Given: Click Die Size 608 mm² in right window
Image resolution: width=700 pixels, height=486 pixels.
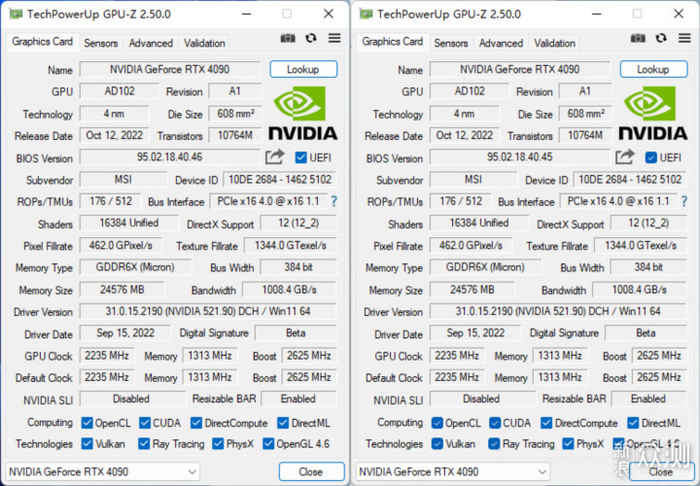Looking at the screenshot, I should 586,113.
